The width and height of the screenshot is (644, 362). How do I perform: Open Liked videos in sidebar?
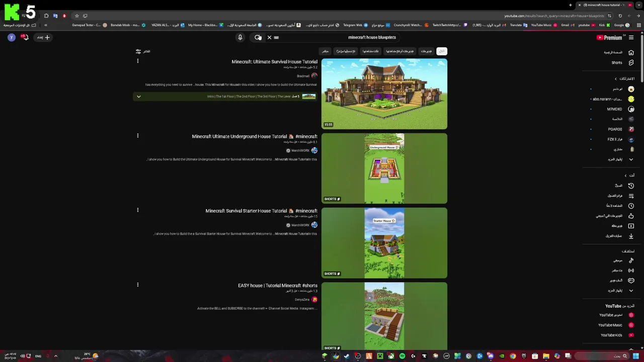click(616, 216)
